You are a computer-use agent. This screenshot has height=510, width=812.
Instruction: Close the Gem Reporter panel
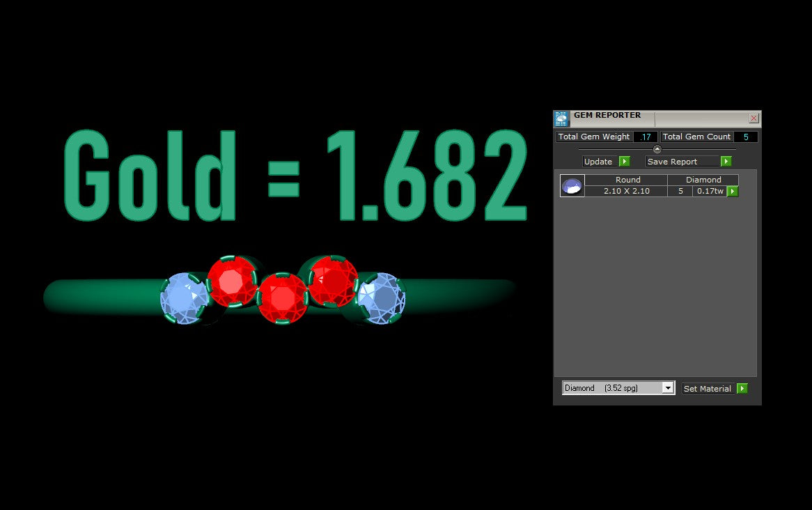(x=754, y=118)
